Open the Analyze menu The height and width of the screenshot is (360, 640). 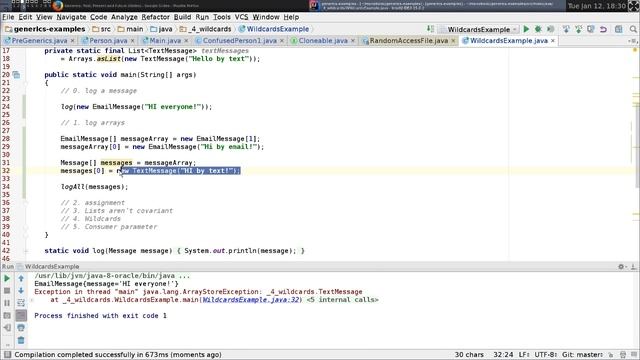[124, 17]
